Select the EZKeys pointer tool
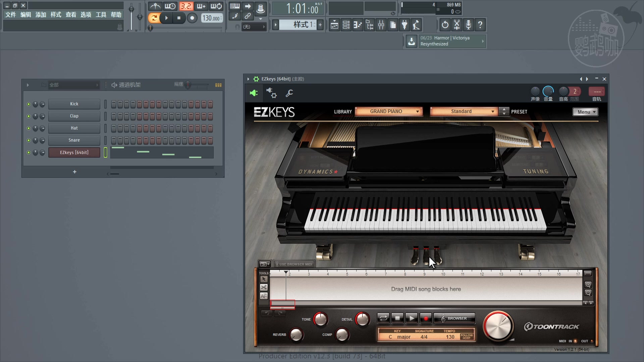Image resolution: width=644 pixels, height=362 pixels. click(264, 279)
